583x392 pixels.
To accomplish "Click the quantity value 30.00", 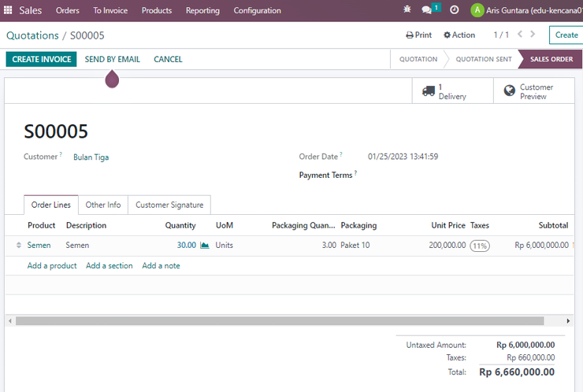I will tap(186, 246).
